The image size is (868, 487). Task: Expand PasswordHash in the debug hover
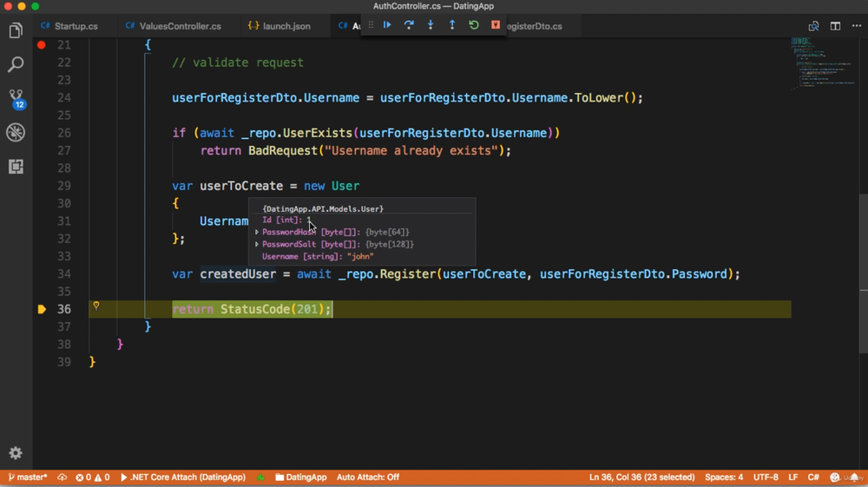pyautogui.click(x=257, y=233)
